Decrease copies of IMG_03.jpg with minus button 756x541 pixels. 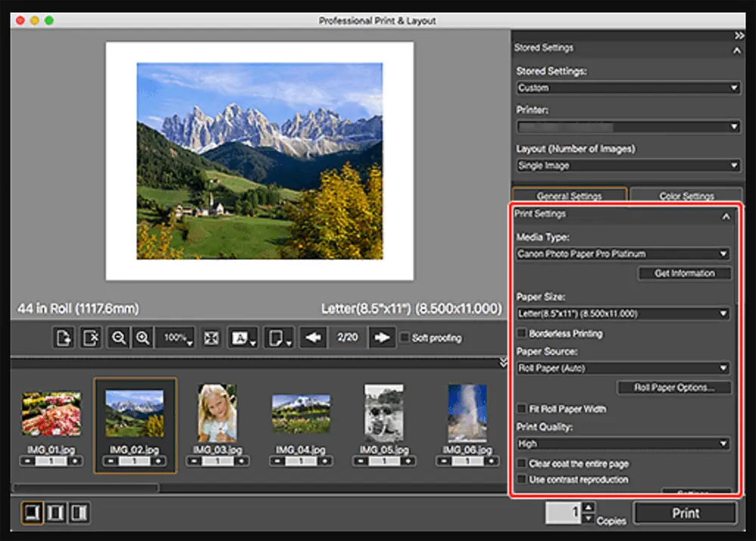click(x=194, y=462)
